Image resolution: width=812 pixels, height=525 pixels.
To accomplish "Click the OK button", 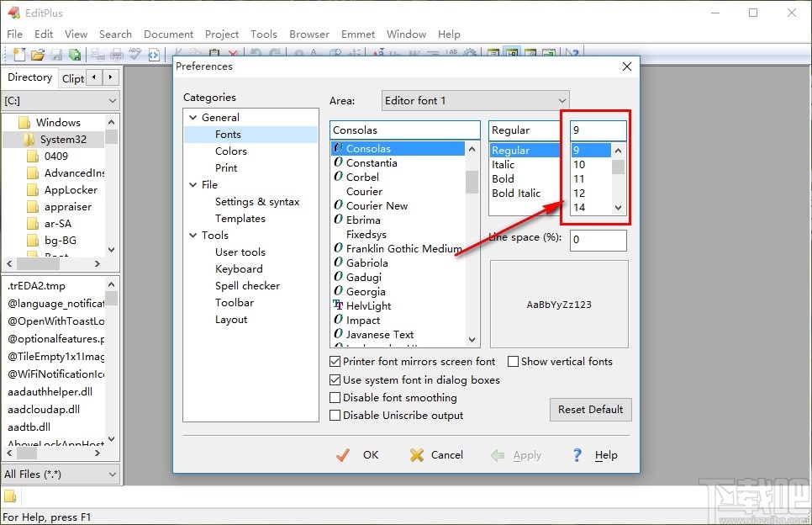I will tap(358, 455).
